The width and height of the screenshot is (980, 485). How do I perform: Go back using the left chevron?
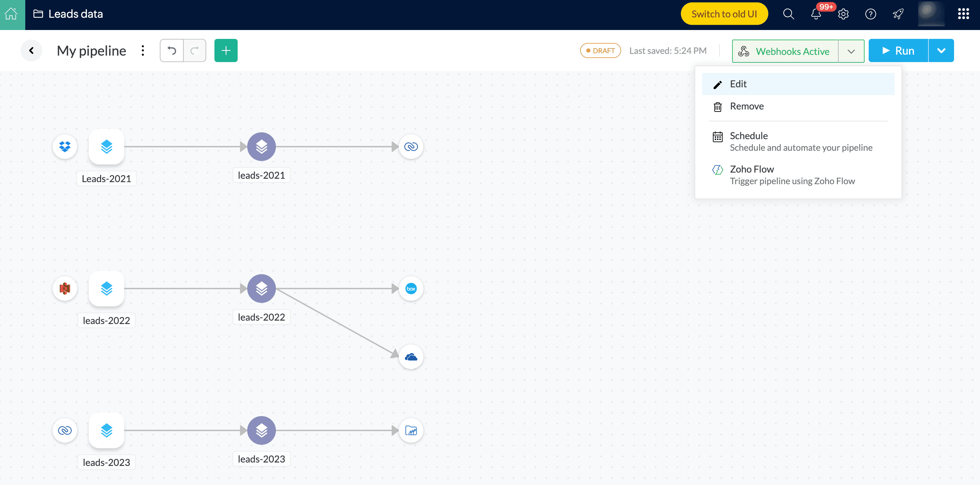[x=31, y=50]
